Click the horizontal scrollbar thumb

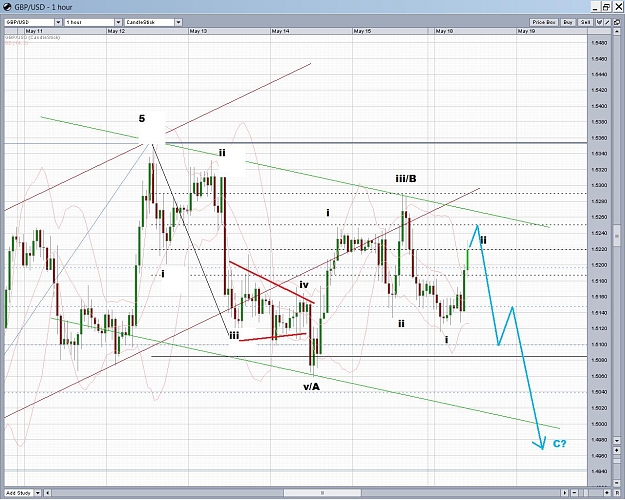click(x=322, y=493)
